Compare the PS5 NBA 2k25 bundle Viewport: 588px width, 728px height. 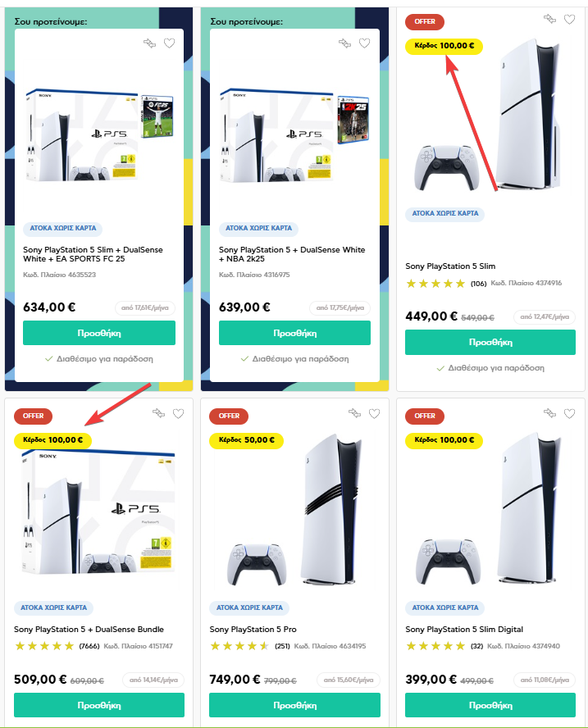pos(344,43)
